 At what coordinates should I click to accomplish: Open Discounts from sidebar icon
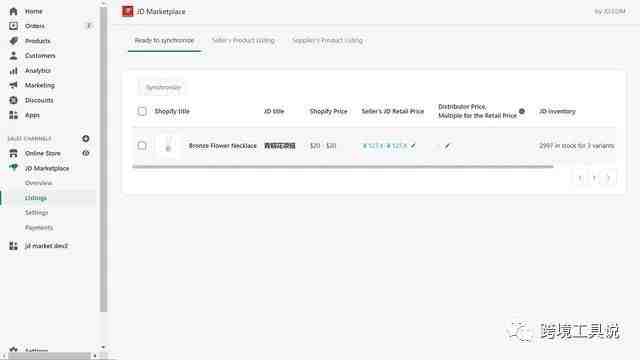(13, 100)
